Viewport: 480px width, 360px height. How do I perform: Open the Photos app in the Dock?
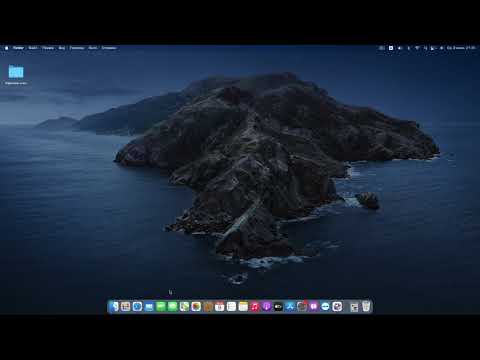[196, 306]
